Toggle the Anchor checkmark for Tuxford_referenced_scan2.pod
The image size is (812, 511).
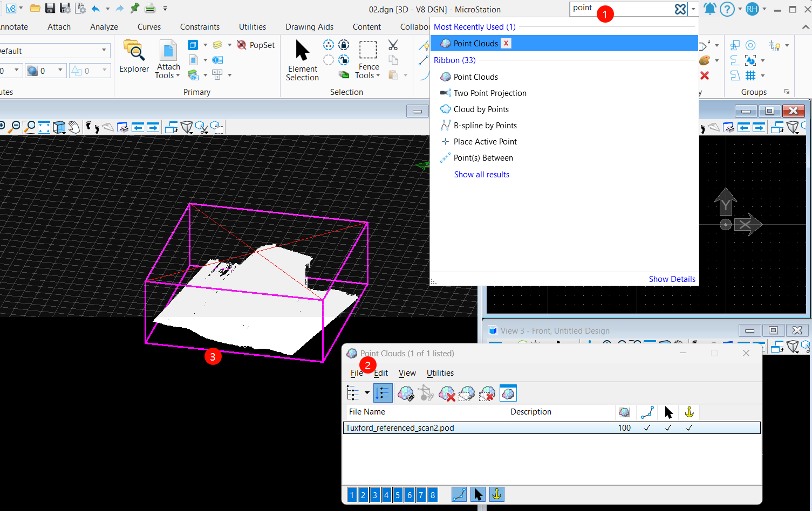point(689,428)
